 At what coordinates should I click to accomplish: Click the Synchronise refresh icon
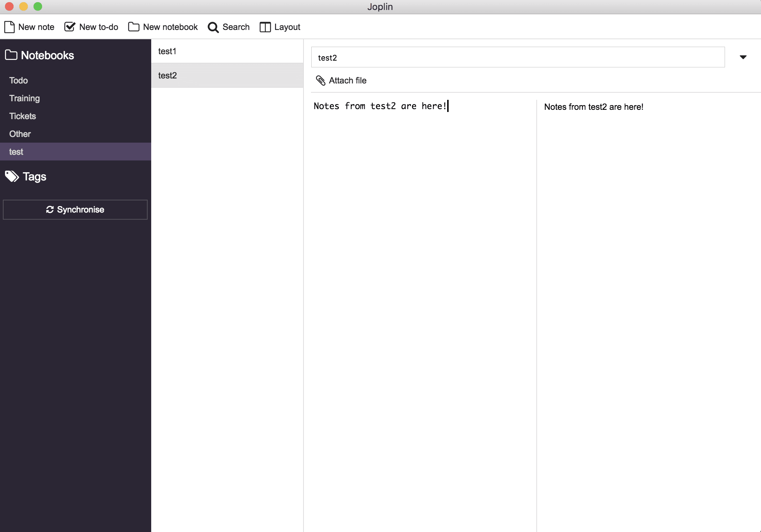50,210
